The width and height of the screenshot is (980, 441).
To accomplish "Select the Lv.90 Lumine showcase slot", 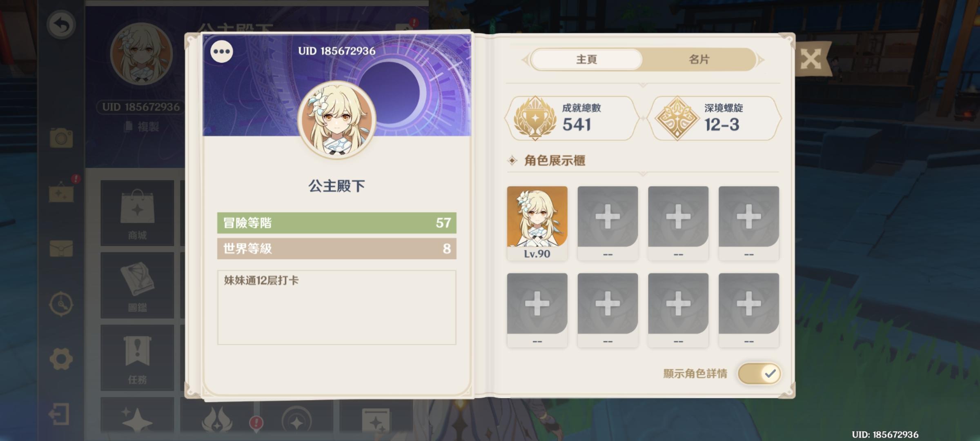I will pos(537,223).
